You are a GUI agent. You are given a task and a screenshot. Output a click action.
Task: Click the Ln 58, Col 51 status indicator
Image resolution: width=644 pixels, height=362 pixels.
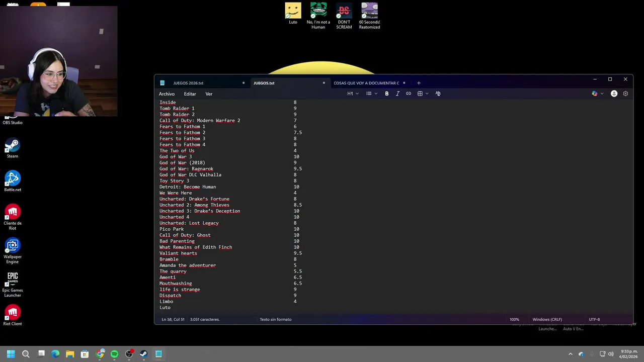coord(173,319)
